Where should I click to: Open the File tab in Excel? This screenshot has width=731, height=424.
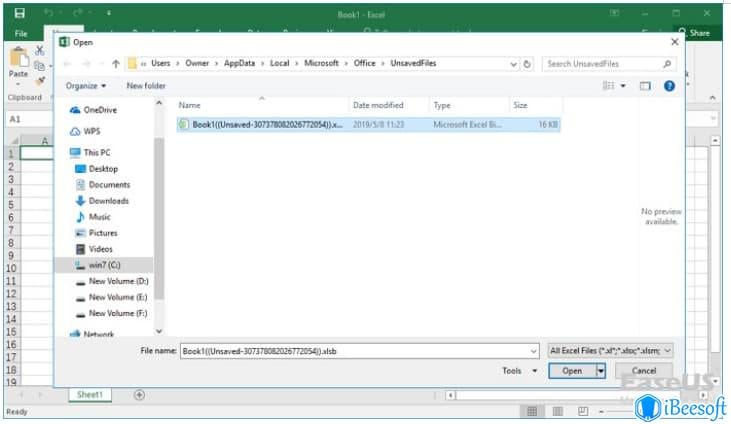point(21,33)
